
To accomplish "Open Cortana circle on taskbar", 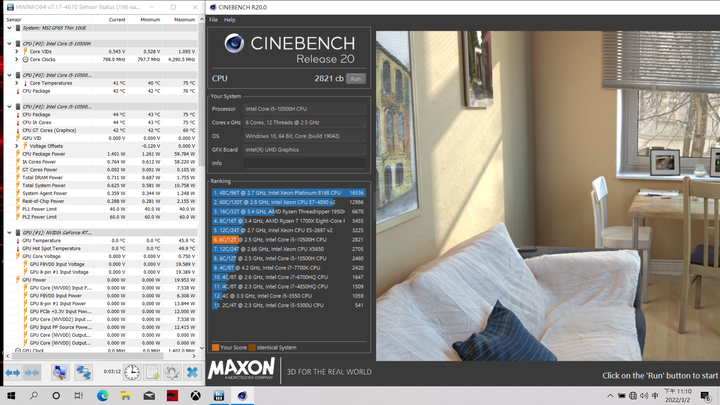I will (56, 395).
